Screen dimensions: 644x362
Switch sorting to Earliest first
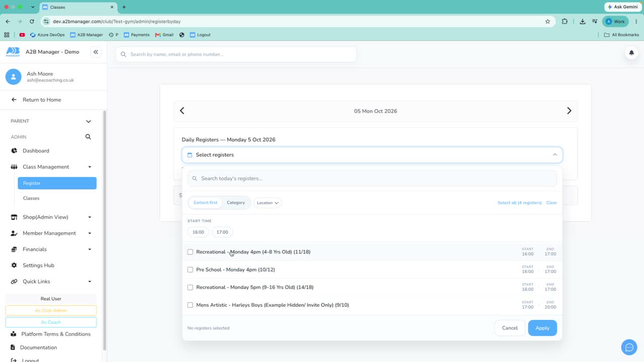(205, 203)
